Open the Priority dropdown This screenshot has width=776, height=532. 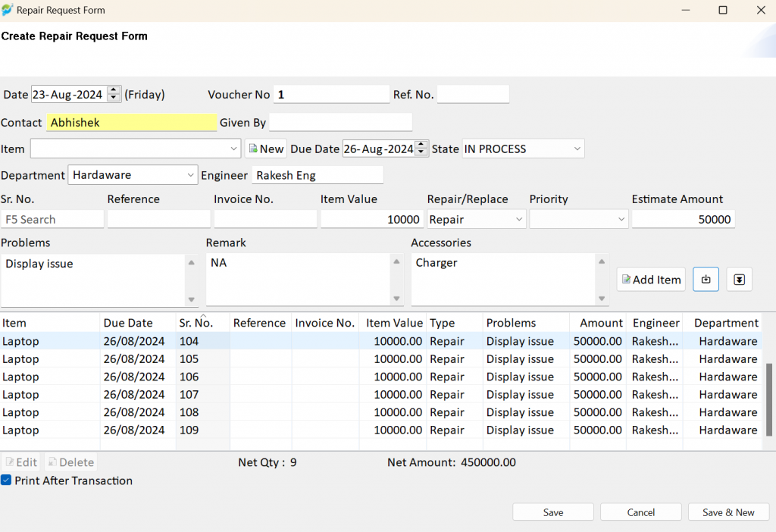(x=621, y=219)
